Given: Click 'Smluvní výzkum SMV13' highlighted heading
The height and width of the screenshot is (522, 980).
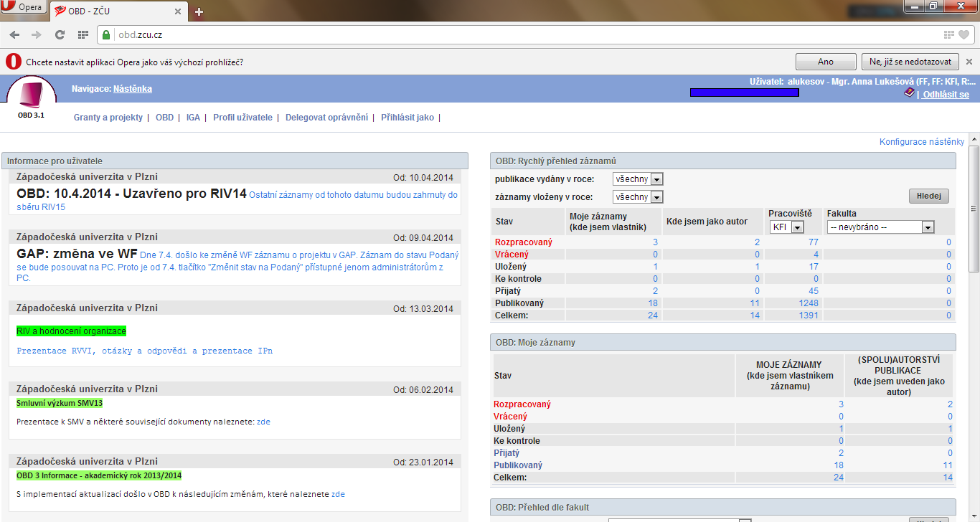Looking at the screenshot, I should 60,403.
